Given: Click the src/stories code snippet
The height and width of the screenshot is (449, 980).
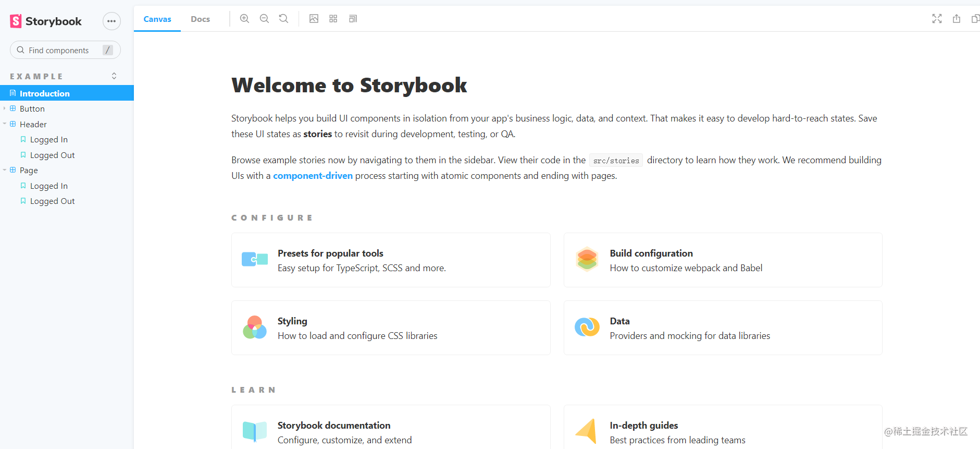Looking at the screenshot, I should (x=616, y=161).
